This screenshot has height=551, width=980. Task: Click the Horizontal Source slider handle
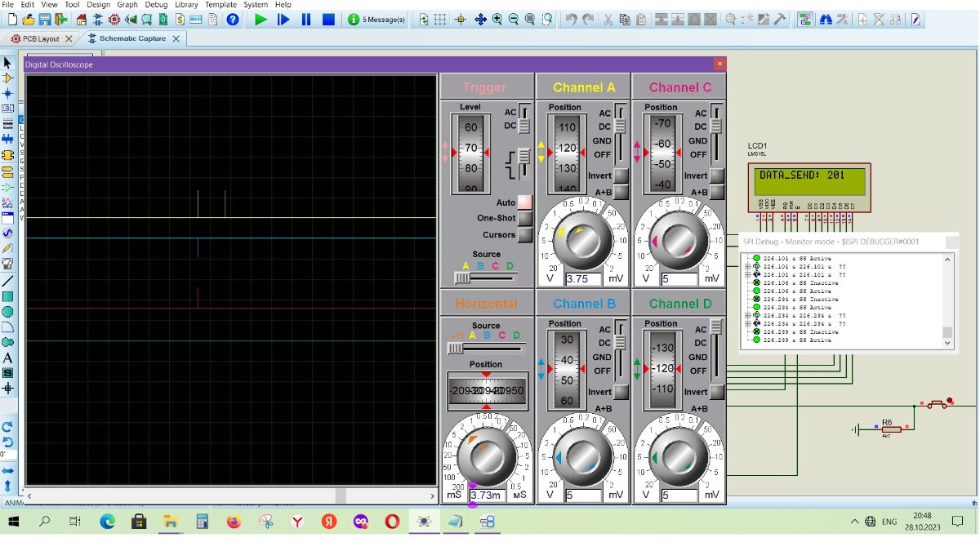(456, 349)
